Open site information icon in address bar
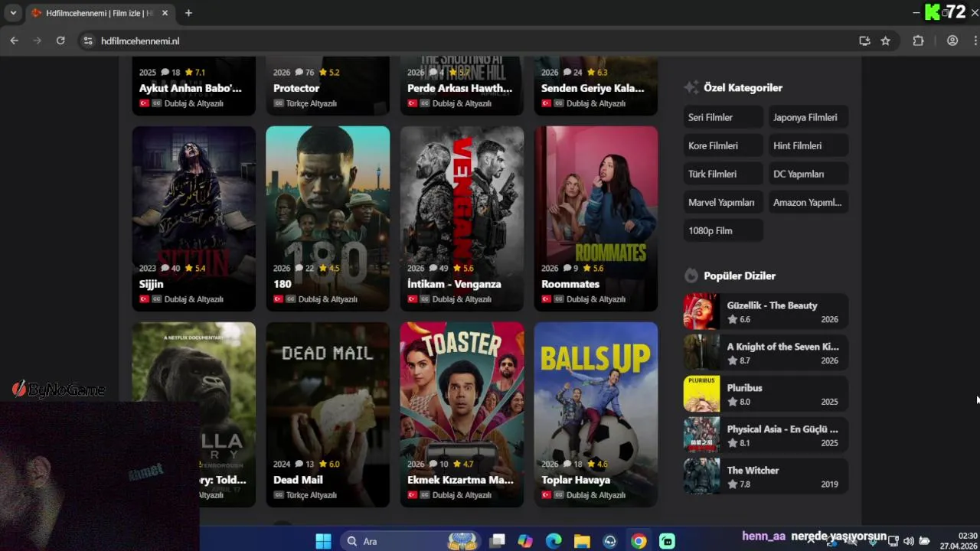The height and width of the screenshot is (551, 980). tap(88, 41)
